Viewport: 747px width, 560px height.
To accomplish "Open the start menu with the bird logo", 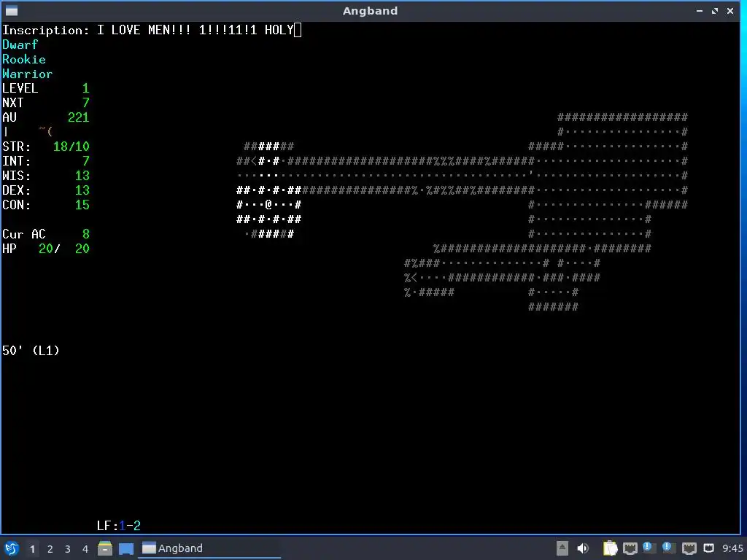I will pos(12,548).
